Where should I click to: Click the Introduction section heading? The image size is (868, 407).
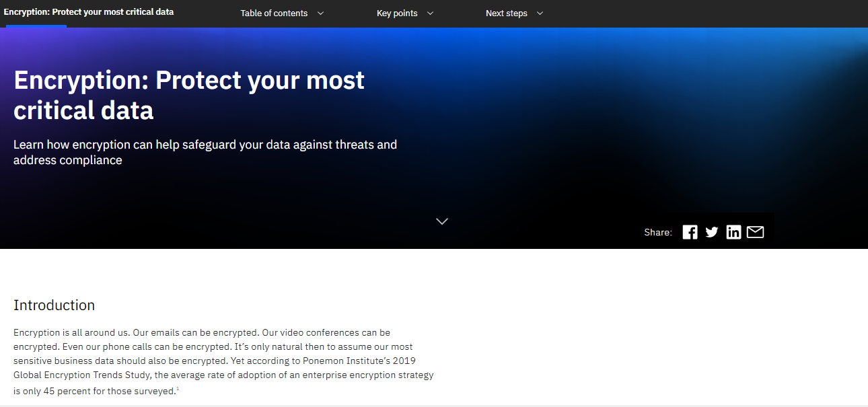[x=54, y=305]
